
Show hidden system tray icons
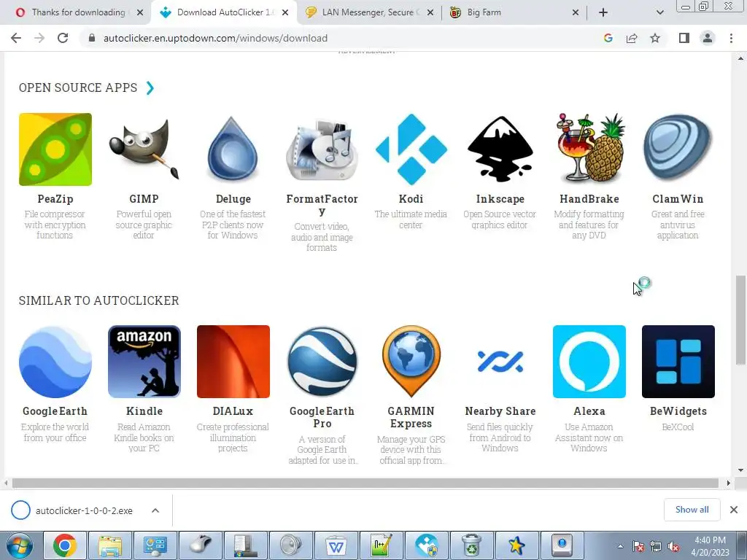(620, 547)
